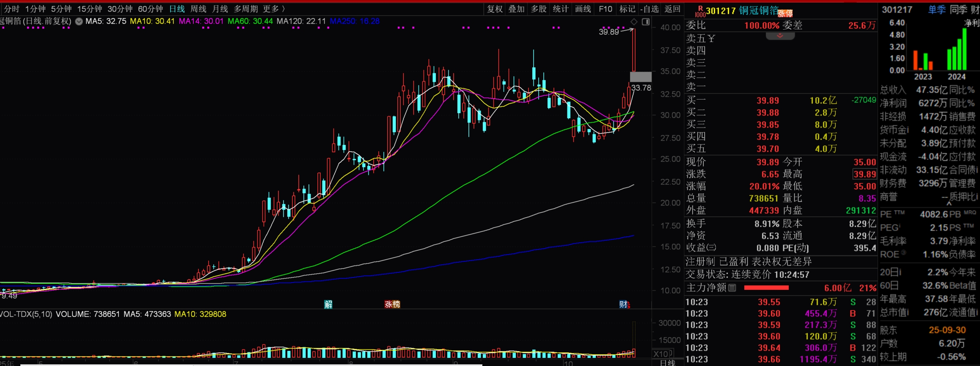The width and height of the screenshot is (980, 366).
Task: Switch to the 15分钟 period
Action: coord(90,9)
